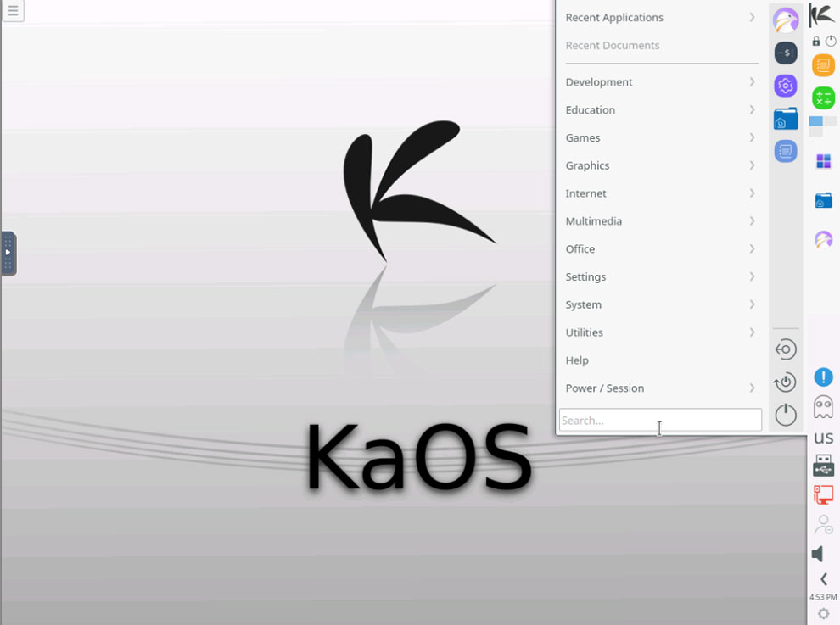The image size is (840, 625).
Task: Click the user-with-minus tray icon
Action: [823, 525]
